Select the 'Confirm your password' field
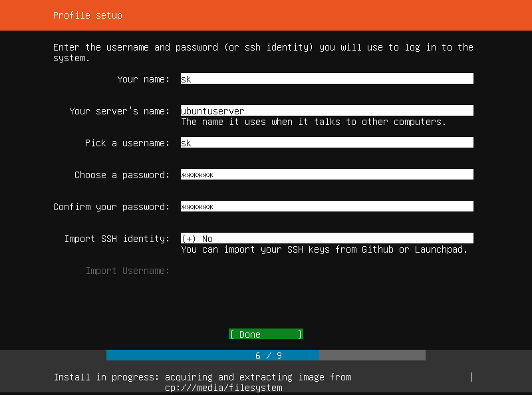The image size is (532, 395). pyautogui.click(x=327, y=206)
